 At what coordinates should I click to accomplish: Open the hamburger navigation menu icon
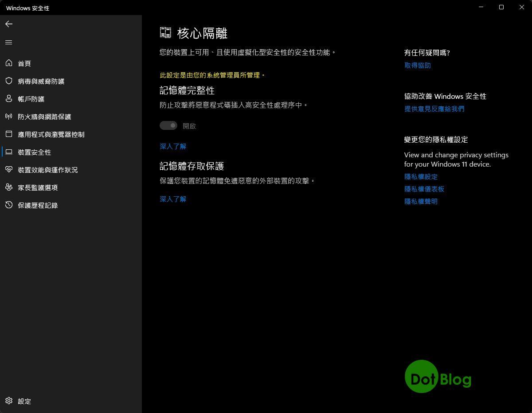[9, 43]
